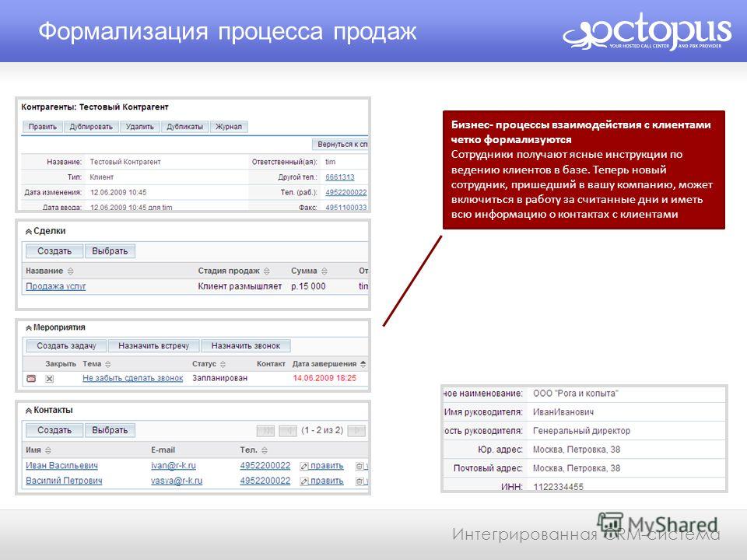This screenshot has width=747, height=560.
Task: Click the E-mail column header
Action: coord(163,450)
